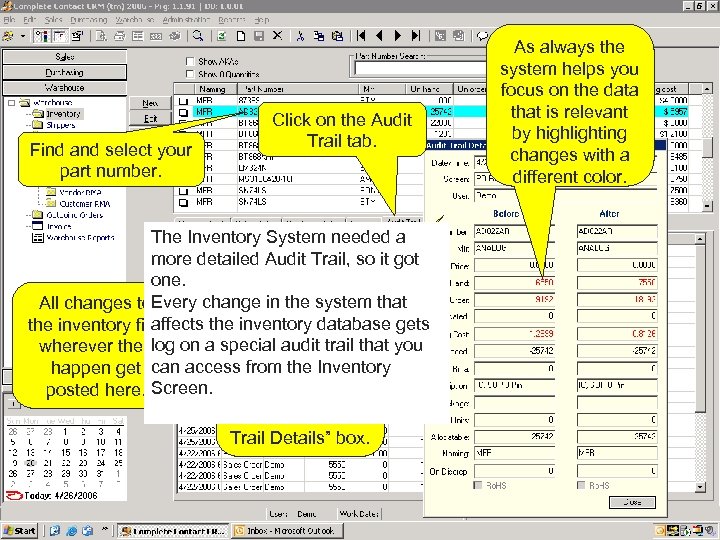
Task: Click the Warehouse section button
Action: click(64, 87)
